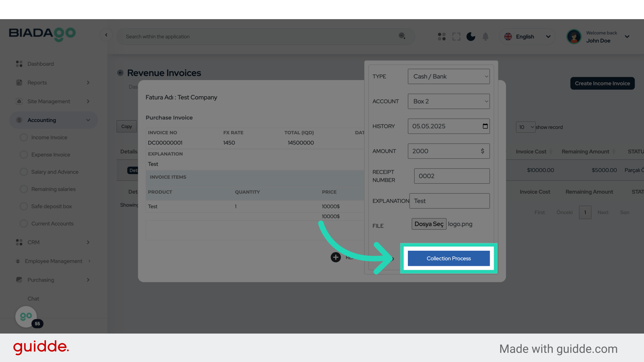Click the plus icon to add invoice item
644x362 pixels.
tap(336, 257)
